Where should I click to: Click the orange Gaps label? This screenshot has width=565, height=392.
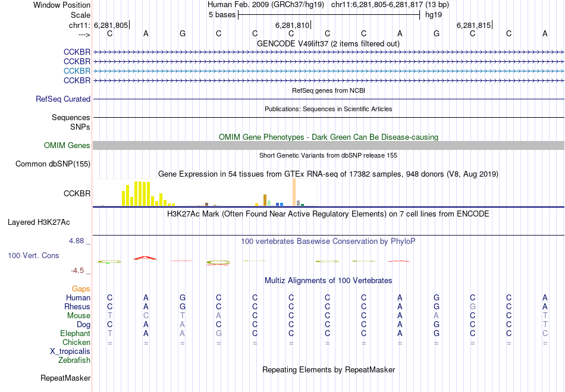pos(81,289)
